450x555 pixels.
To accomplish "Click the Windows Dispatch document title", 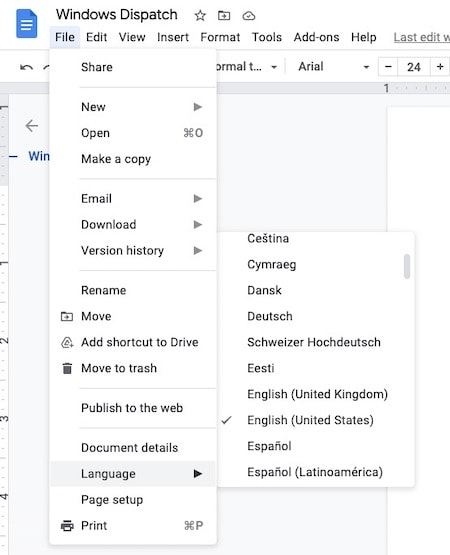I will [117, 15].
